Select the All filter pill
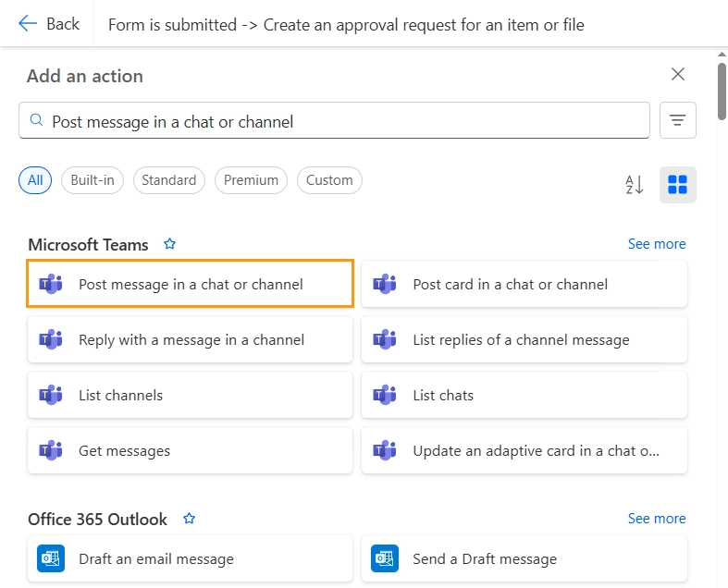728x588 pixels. tap(35, 180)
